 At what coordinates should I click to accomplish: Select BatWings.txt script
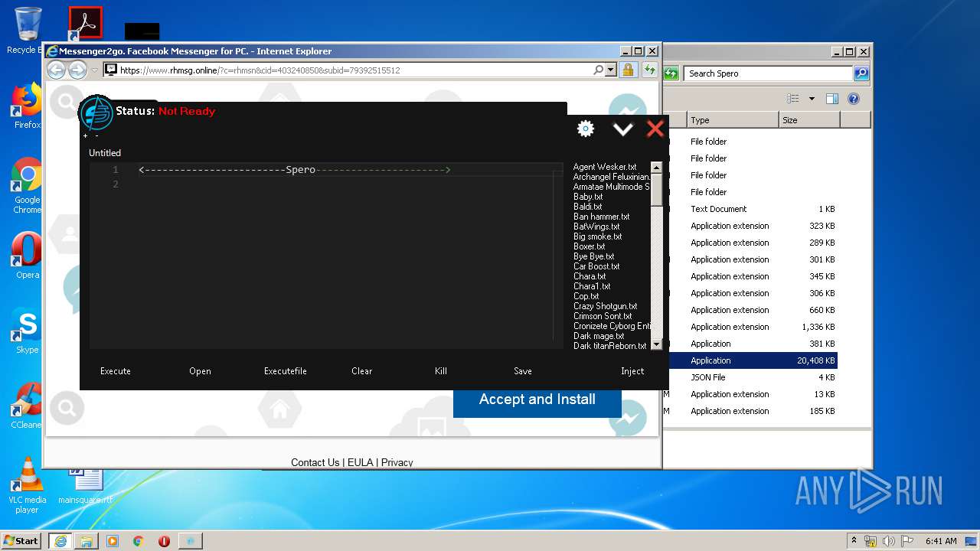pos(596,227)
